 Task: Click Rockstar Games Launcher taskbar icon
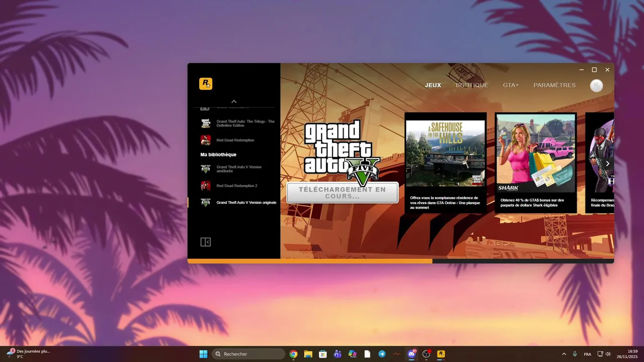[x=441, y=354]
